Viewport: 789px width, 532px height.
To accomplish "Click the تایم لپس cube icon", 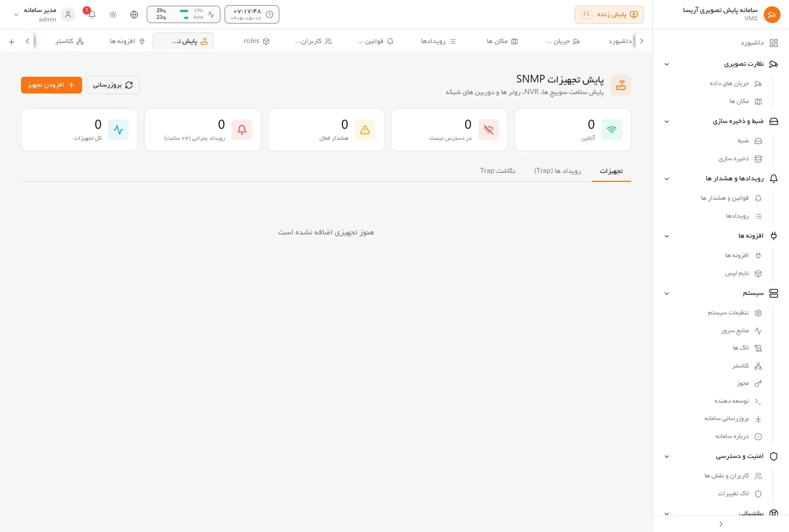I will pos(758,273).
